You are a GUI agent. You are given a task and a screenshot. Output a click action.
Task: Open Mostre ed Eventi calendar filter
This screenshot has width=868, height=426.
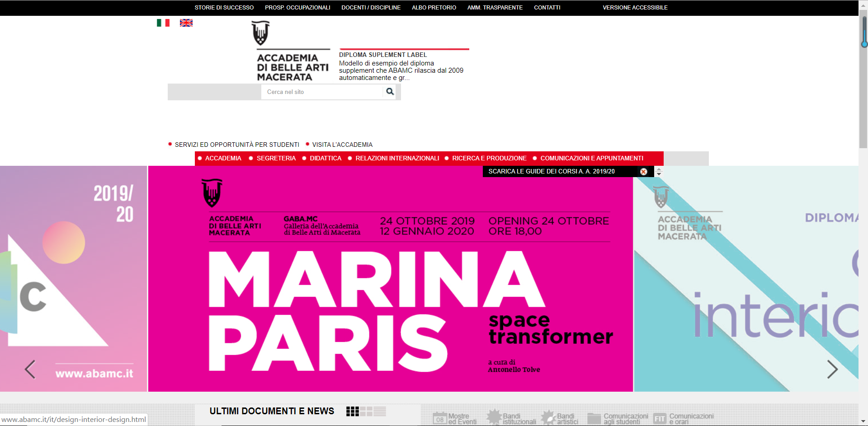[x=454, y=419]
